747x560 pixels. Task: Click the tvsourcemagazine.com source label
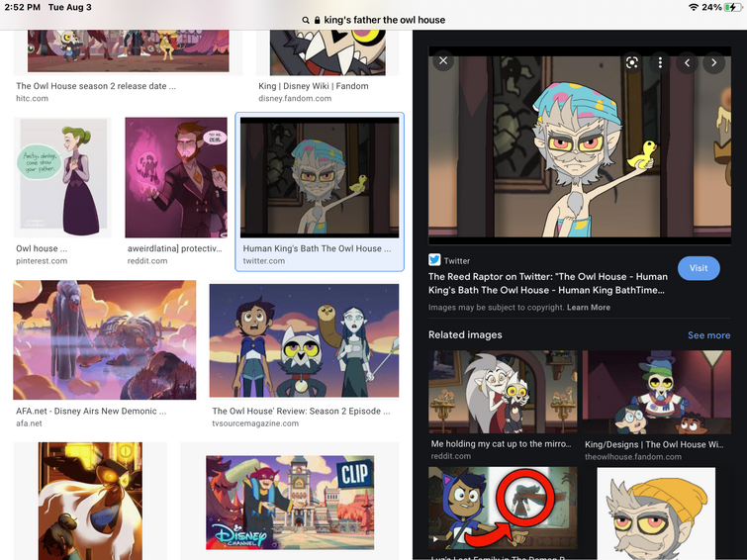click(x=255, y=423)
